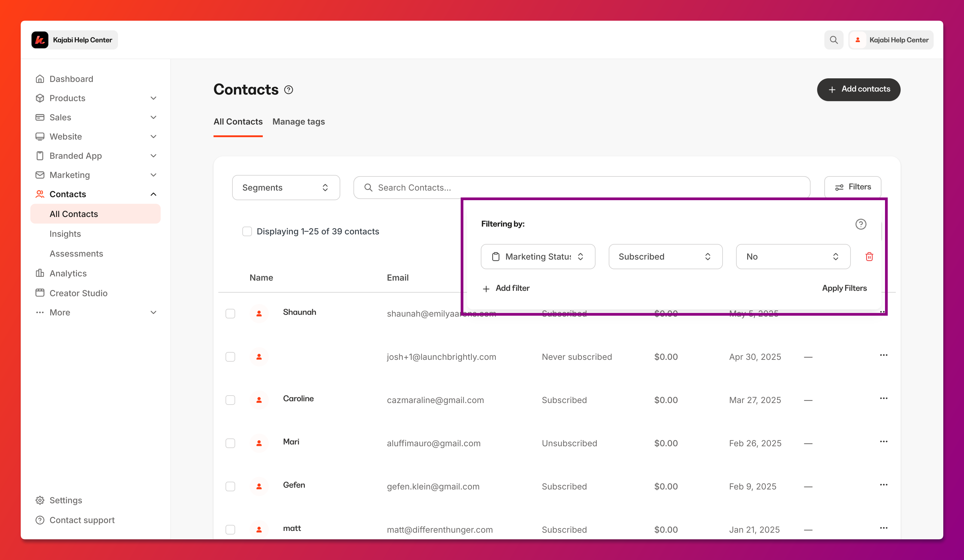
Task: Open the header search magnifier icon
Action: 834,40
